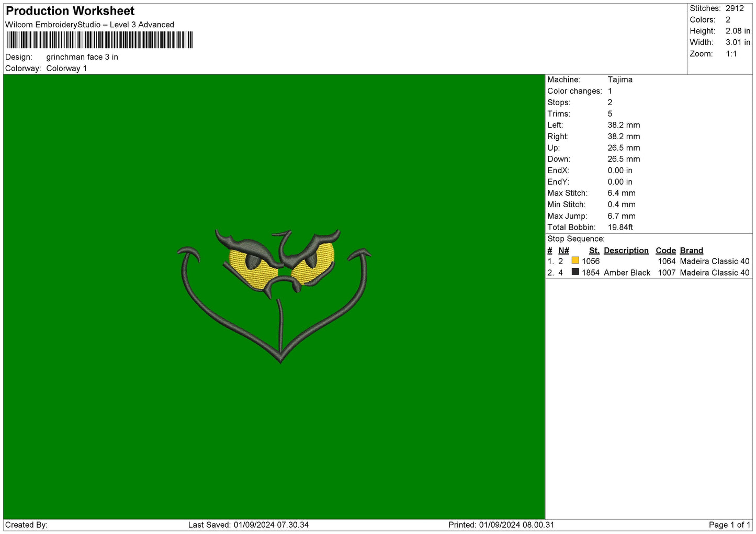
Task: Click the Total Bobbin value '19.84ft'
Action: [x=620, y=228]
